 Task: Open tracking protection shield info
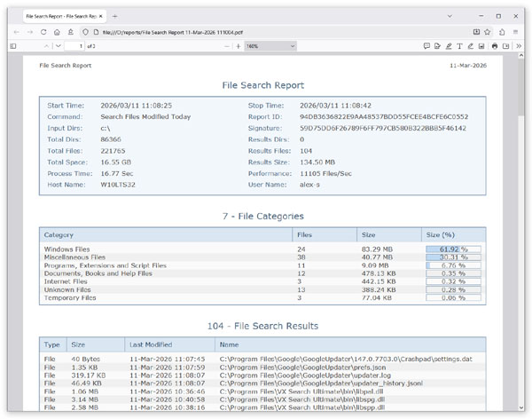click(85, 32)
